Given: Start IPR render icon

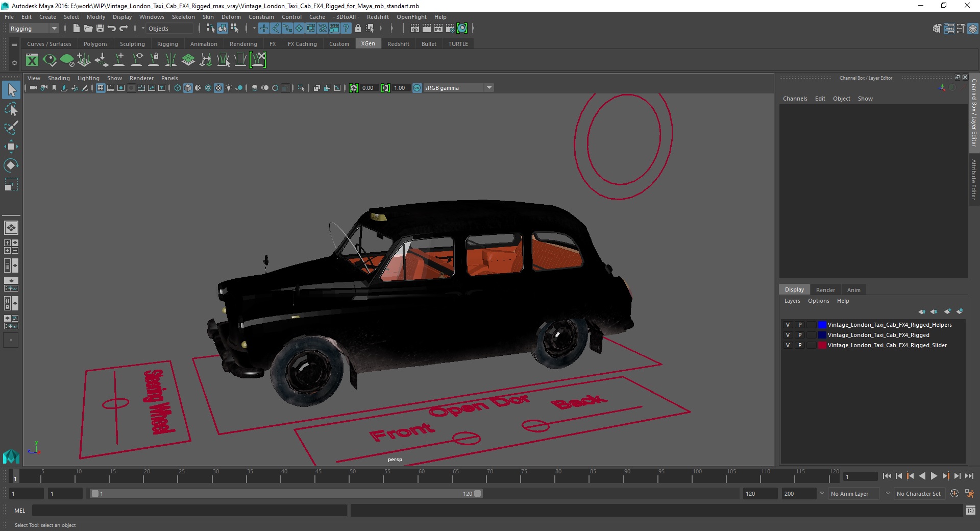Looking at the screenshot, I should [x=438, y=29].
